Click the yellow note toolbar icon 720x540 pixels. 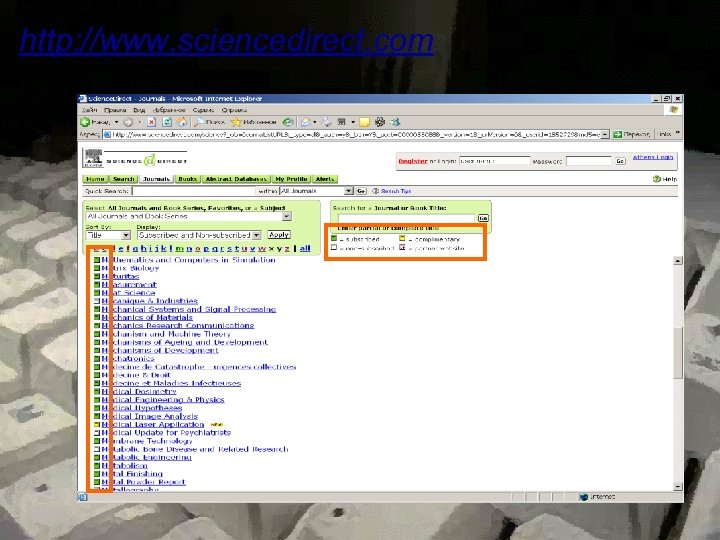pos(364,122)
